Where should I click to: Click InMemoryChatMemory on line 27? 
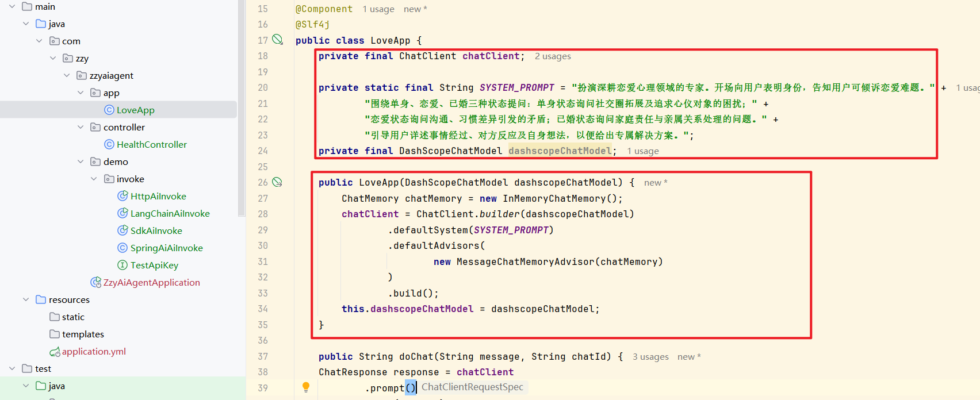[x=554, y=198]
